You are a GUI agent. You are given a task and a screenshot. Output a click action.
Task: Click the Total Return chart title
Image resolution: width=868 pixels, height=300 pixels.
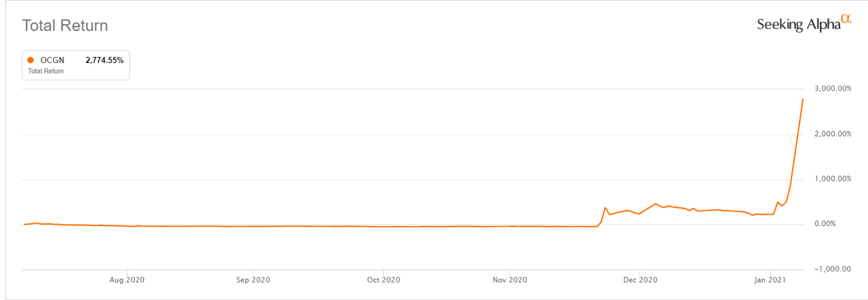coord(65,26)
